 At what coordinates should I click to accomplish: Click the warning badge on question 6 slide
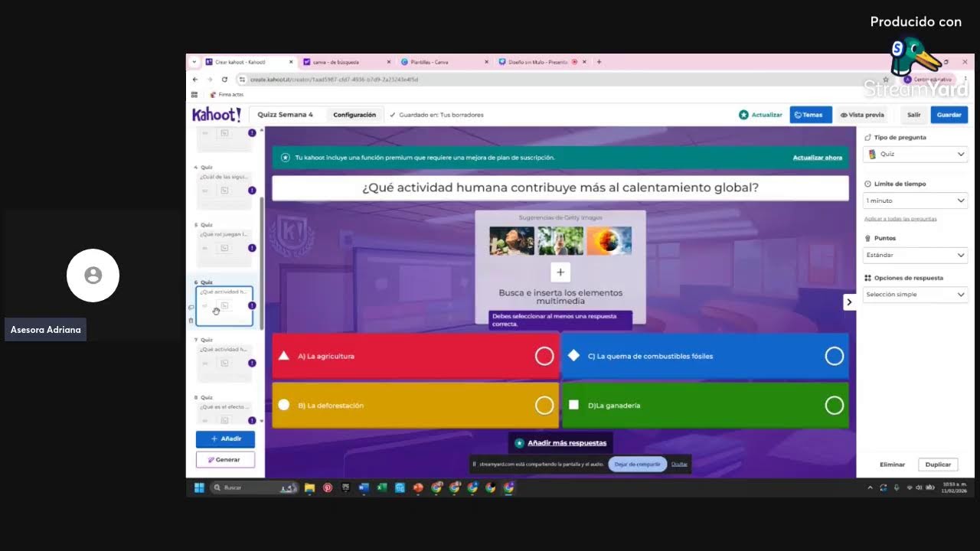click(252, 305)
